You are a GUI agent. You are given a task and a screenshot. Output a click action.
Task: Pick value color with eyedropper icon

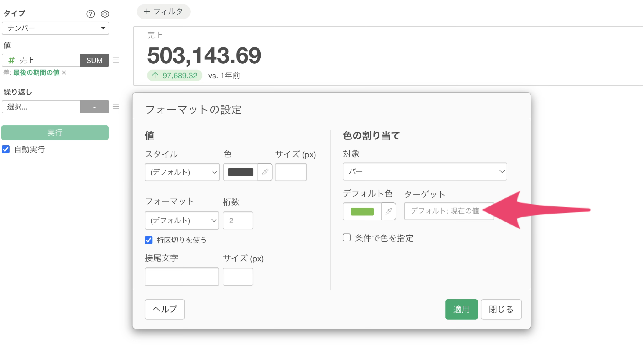[x=265, y=172]
